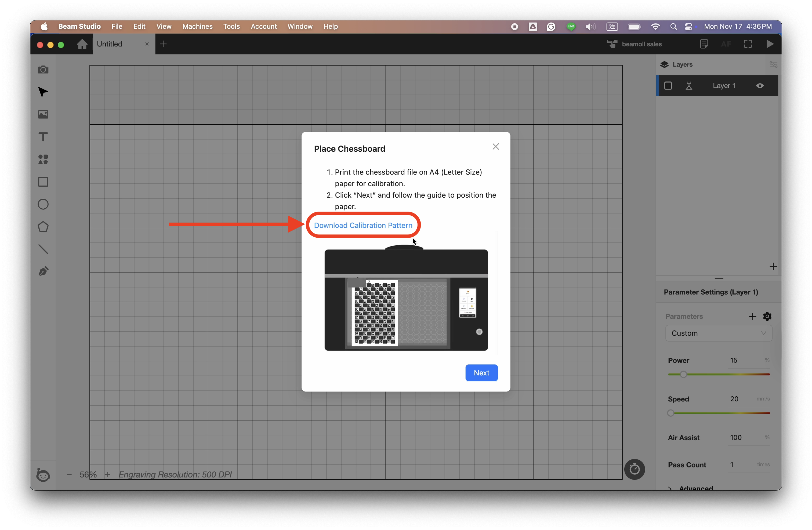
Task: Open the Wi-Fi status menu
Action: click(655, 26)
